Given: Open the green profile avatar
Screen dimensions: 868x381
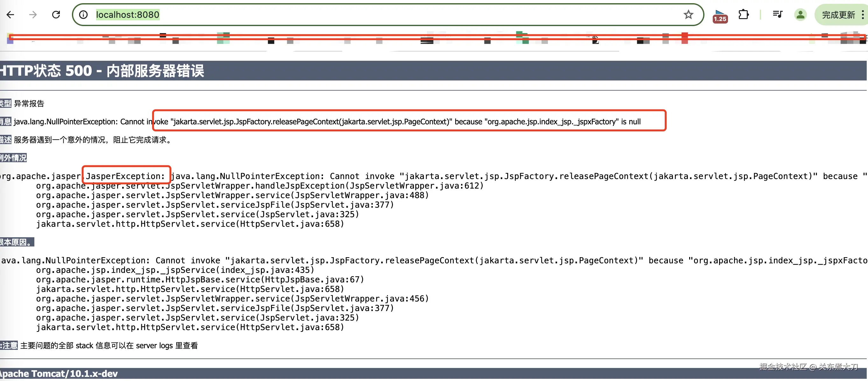Looking at the screenshot, I should coord(800,15).
